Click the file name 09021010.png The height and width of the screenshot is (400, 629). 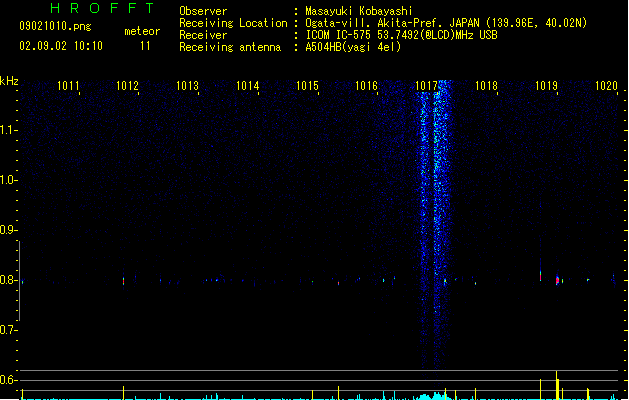point(55,26)
